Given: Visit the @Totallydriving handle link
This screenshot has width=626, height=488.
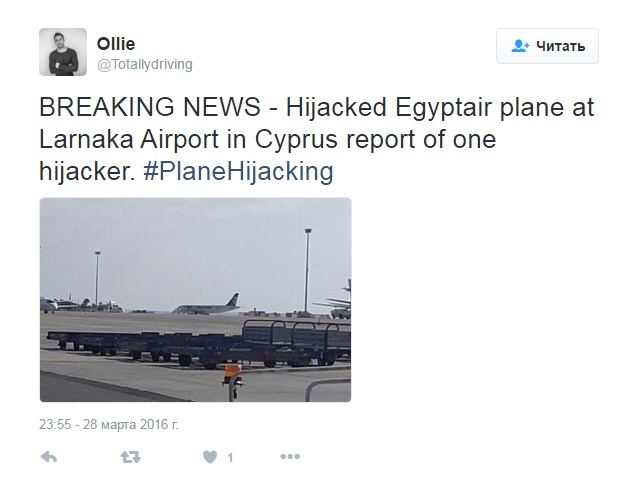Looking at the screenshot, I should pos(145,64).
